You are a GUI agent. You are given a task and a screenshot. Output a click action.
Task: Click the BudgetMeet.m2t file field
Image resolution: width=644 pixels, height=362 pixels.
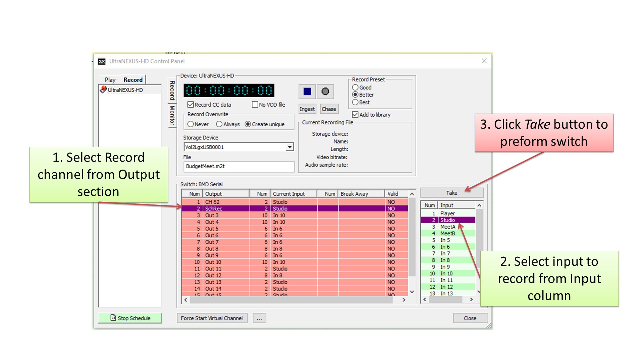click(x=239, y=166)
